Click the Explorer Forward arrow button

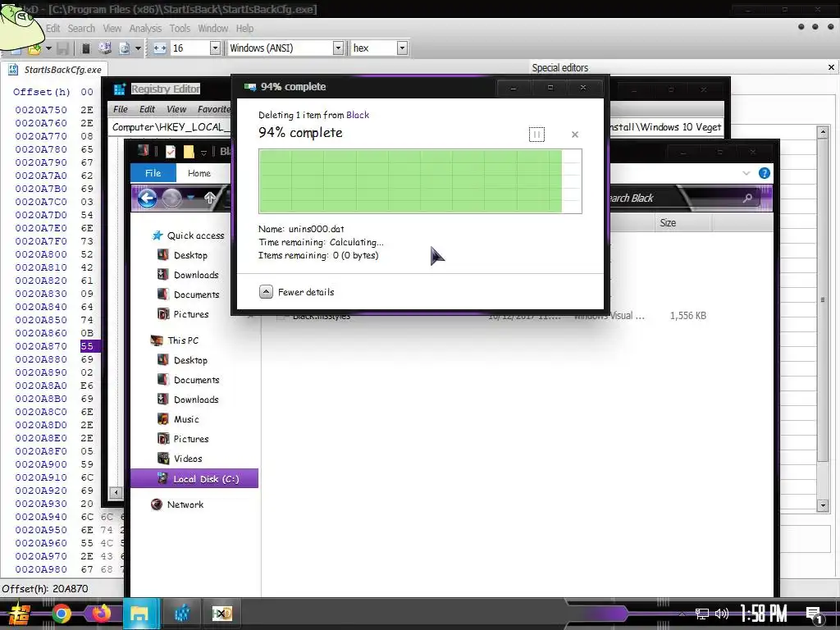click(172, 199)
